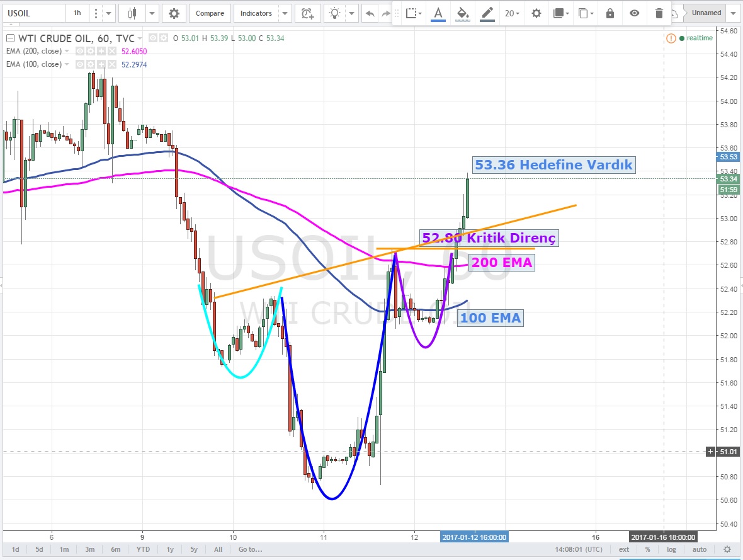Open the pencil line color tool
The width and height of the screenshot is (743, 560).
(487, 13)
